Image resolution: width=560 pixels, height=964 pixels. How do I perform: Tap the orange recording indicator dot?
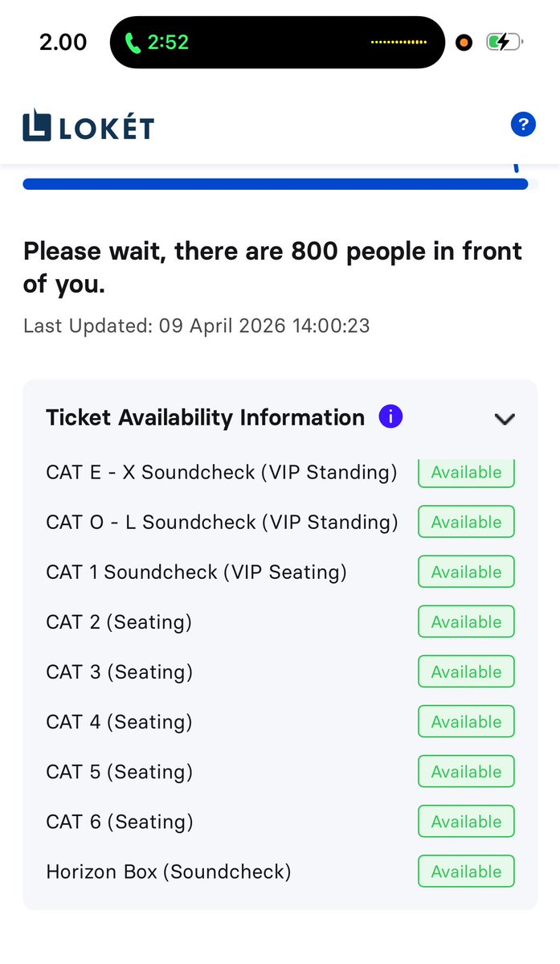pyautogui.click(x=464, y=43)
